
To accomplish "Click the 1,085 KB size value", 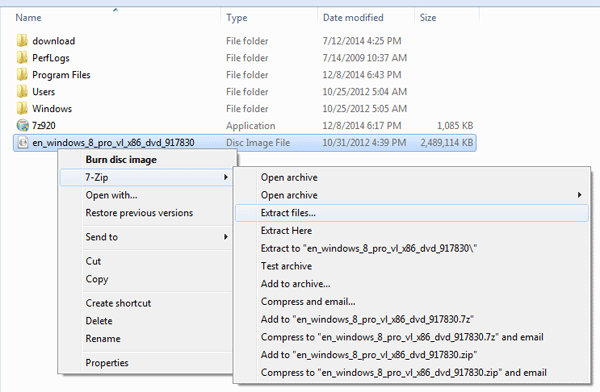I will point(455,126).
